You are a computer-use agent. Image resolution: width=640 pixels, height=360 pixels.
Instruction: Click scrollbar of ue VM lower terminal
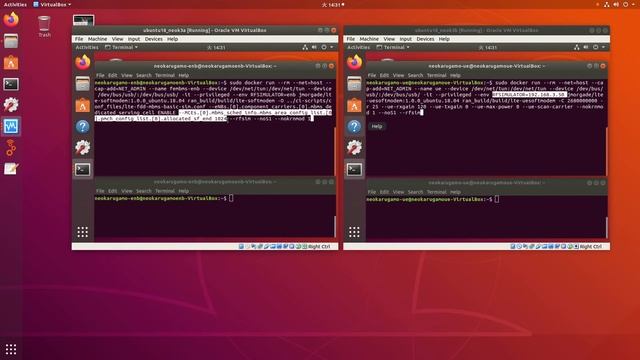(x=606, y=227)
